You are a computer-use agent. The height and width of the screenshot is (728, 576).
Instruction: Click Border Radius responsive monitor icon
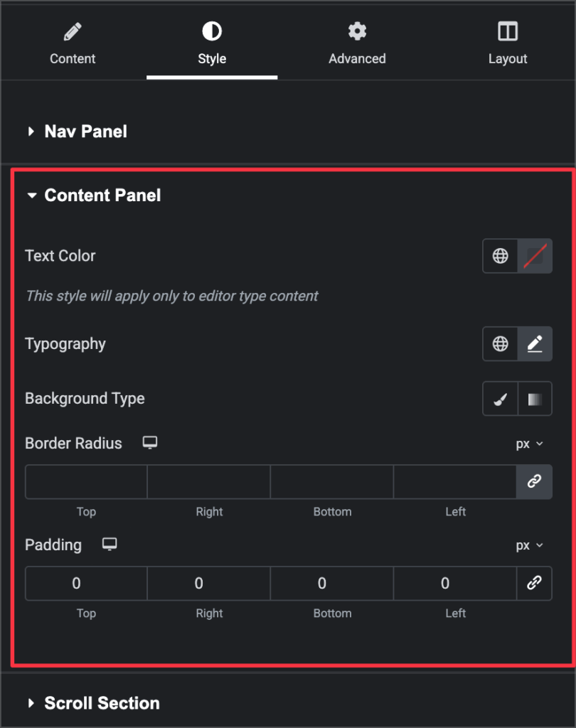pyautogui.click(x=149, y=443)
